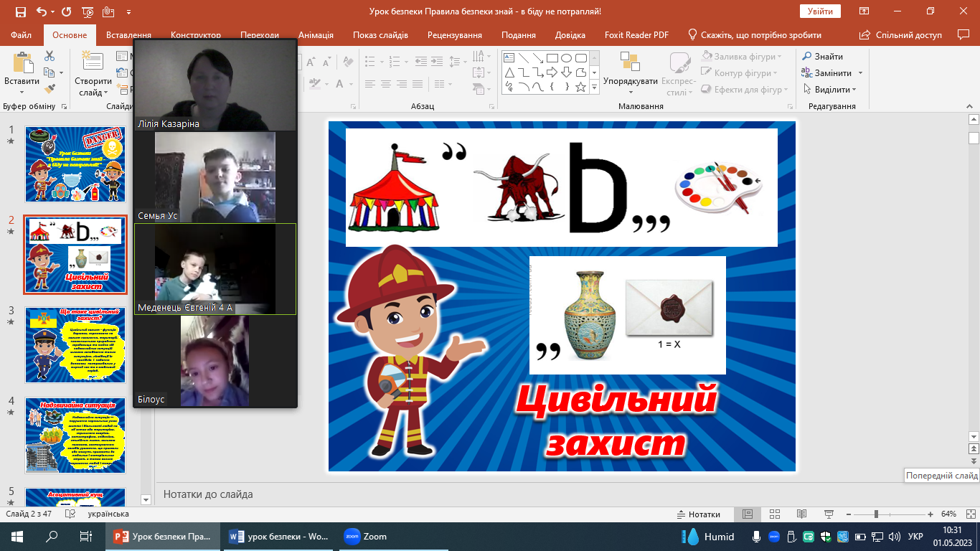
Task: Expand the Виділити selection dropdown
Action: coord(854,90)
